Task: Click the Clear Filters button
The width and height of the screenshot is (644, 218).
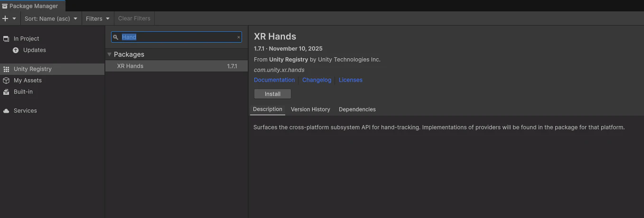Action: click(134, 18)
